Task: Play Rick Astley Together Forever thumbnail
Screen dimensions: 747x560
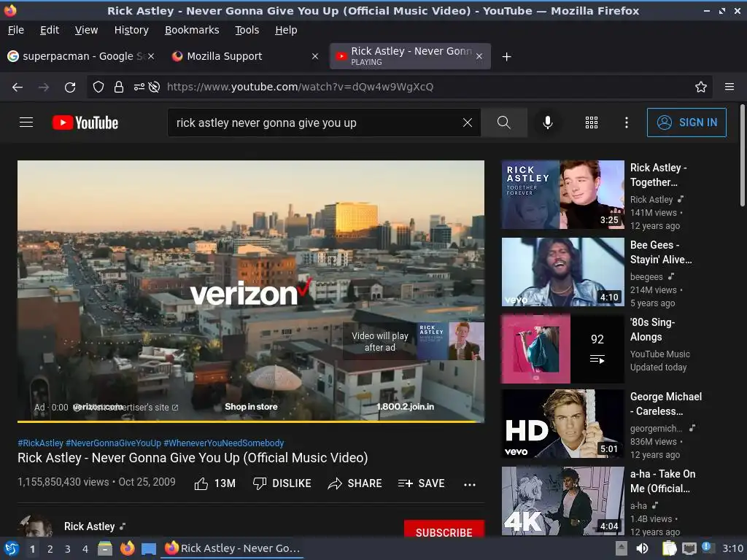Action: tap(562, 195)
